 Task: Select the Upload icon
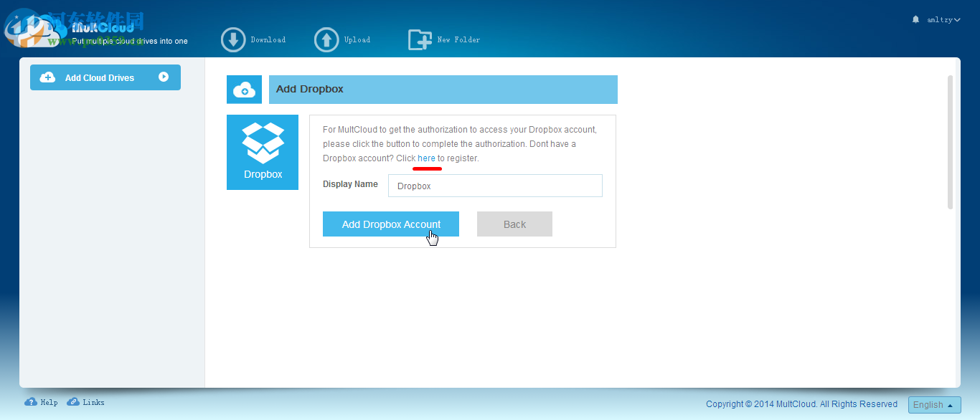[x=326, y=39]
